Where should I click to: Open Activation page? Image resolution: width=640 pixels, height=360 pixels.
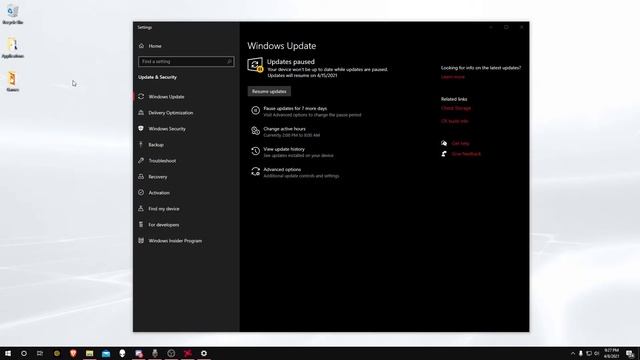point(159,193)
